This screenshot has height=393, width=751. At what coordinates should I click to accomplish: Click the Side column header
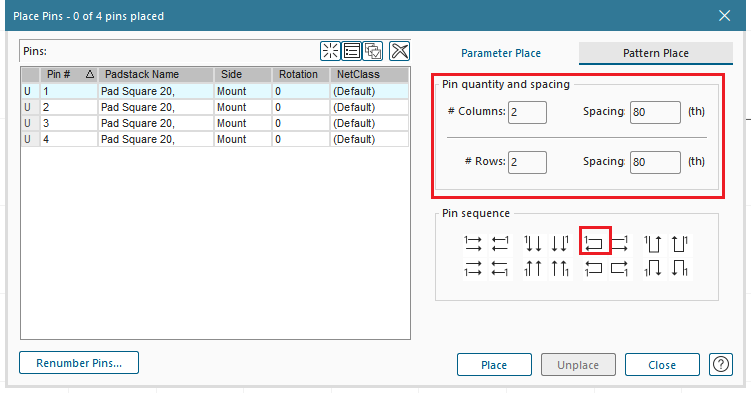tap(242, 74)
